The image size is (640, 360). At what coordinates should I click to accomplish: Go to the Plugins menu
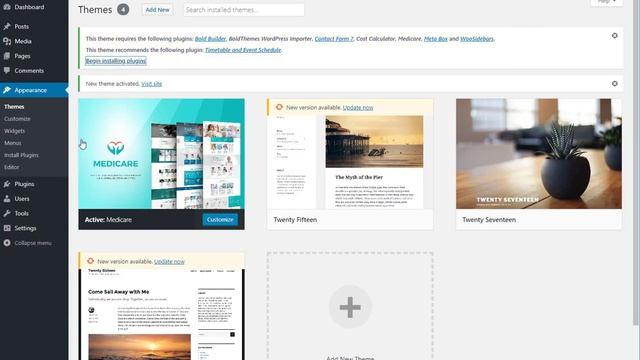click(x=34, y=184)
